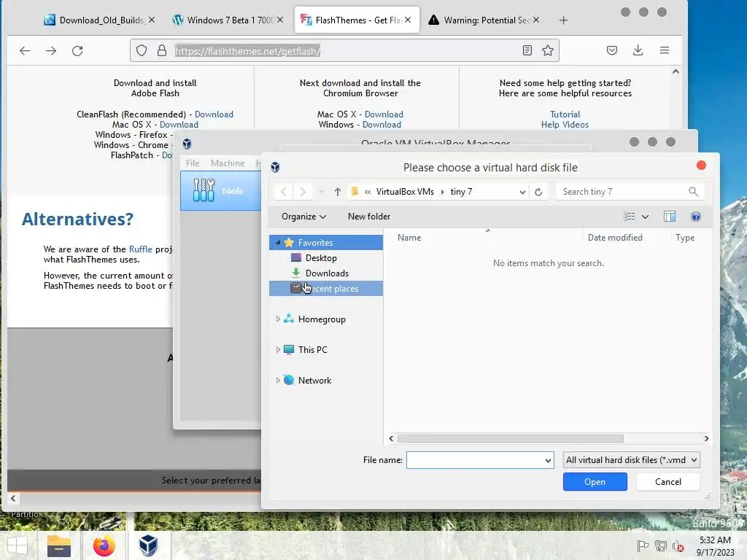Open a new Firefox tab

coord(564,20)
